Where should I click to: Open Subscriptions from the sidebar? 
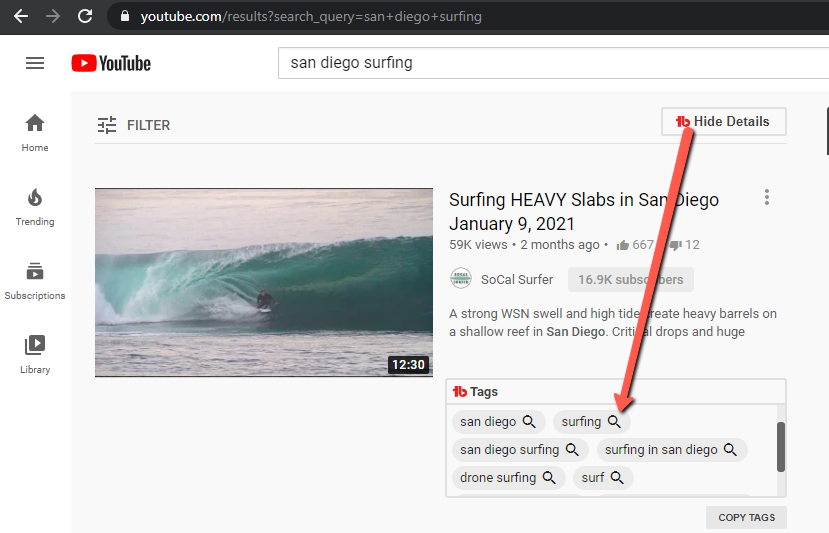click(35, 280)
